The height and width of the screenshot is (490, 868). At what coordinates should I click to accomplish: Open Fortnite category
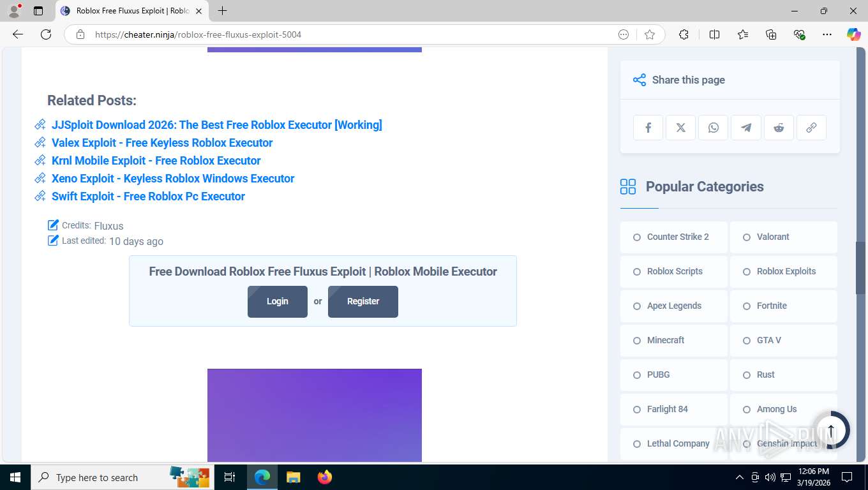(x=783, y=306)
